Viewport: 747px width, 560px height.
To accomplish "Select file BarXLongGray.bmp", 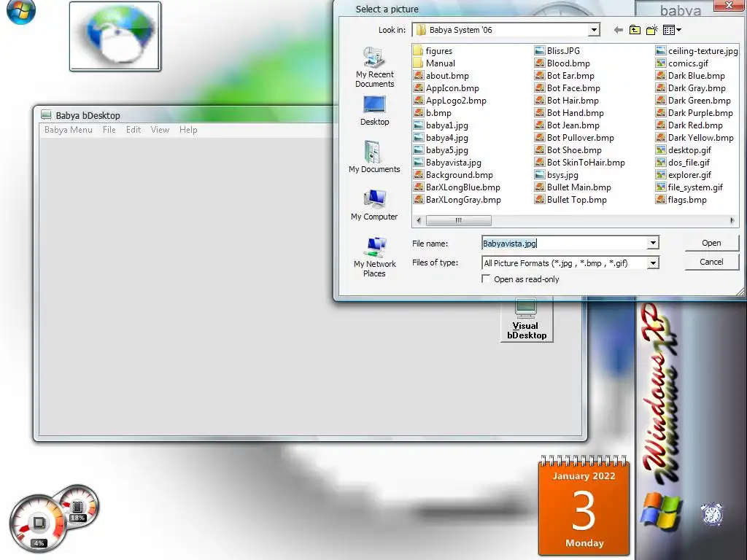I will (457, 199).
